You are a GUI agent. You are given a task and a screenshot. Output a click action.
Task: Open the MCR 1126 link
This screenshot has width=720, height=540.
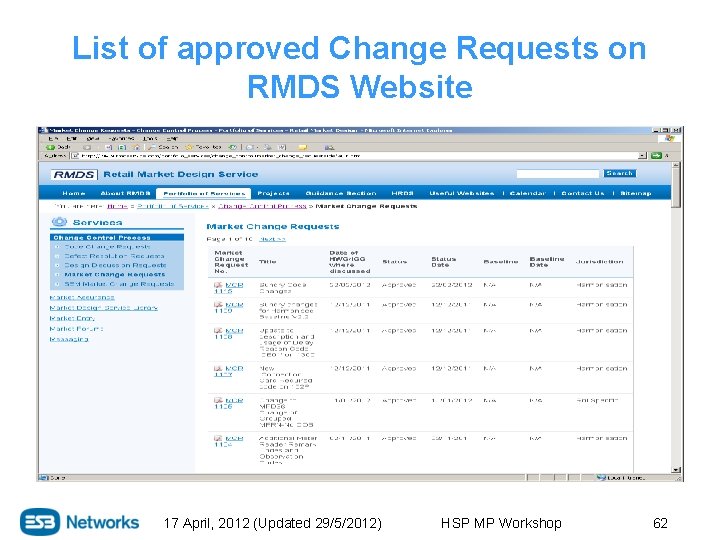(230, 404)
